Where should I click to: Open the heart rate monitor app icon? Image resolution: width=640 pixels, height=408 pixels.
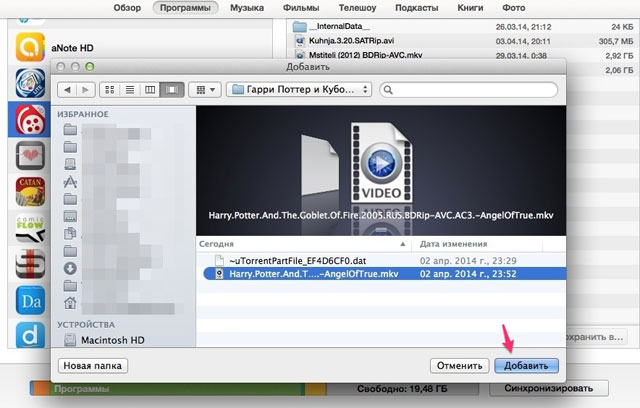[x=30, y=155]
